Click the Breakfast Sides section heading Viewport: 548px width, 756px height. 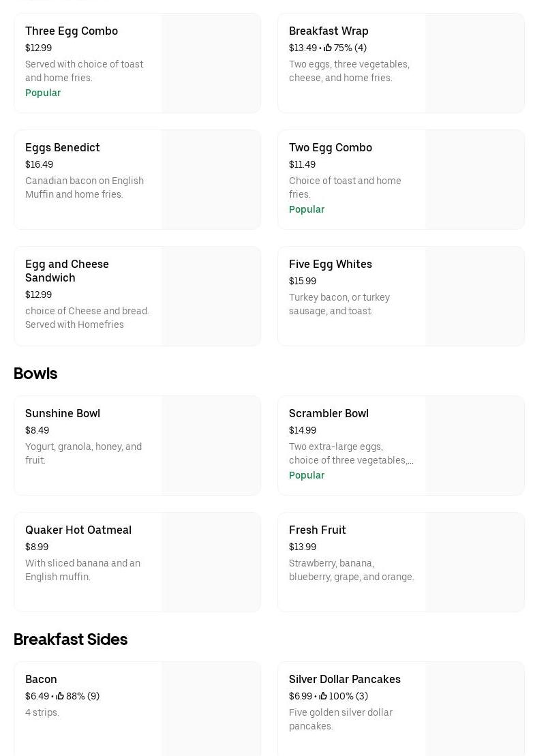[x=71, y=639]
